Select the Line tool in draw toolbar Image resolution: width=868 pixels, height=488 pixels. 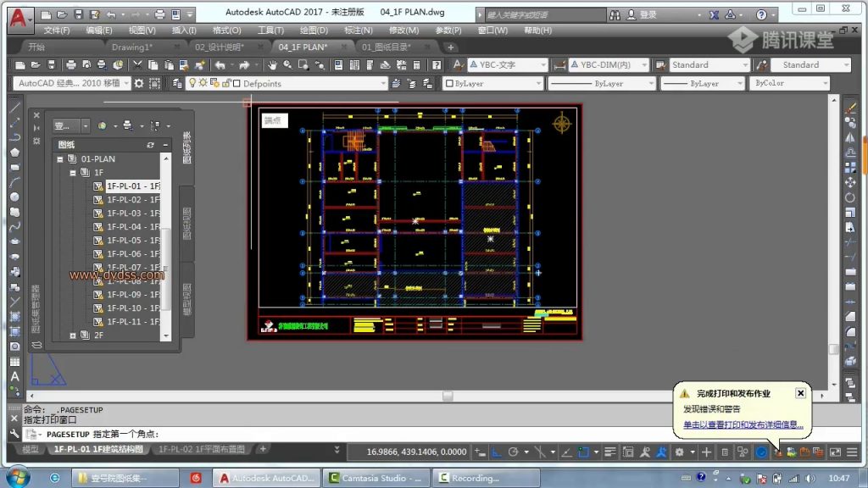[15, 108]
